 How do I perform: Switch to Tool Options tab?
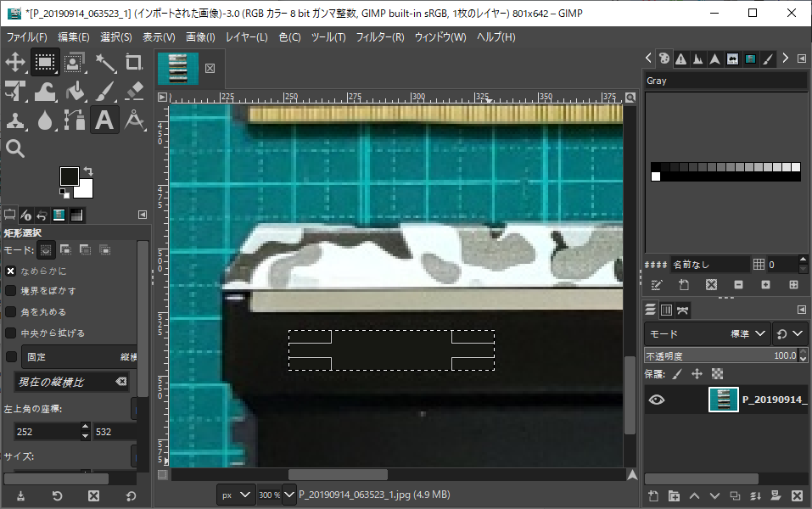pos(9,215)
